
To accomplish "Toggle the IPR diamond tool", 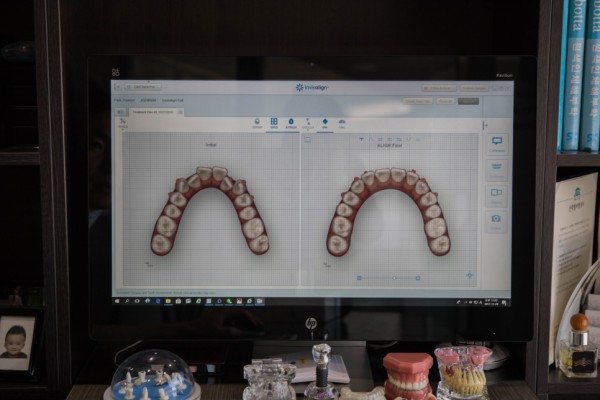I will click(325, 123).
